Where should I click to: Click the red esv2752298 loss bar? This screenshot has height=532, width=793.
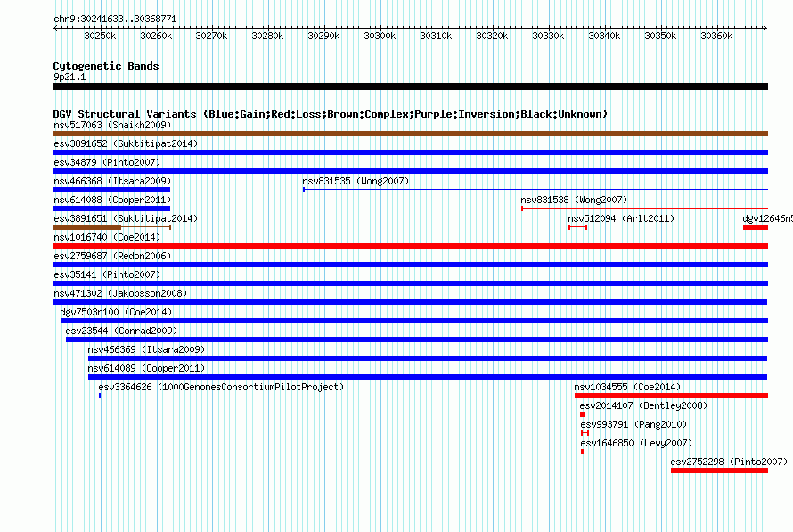[720, 471]
